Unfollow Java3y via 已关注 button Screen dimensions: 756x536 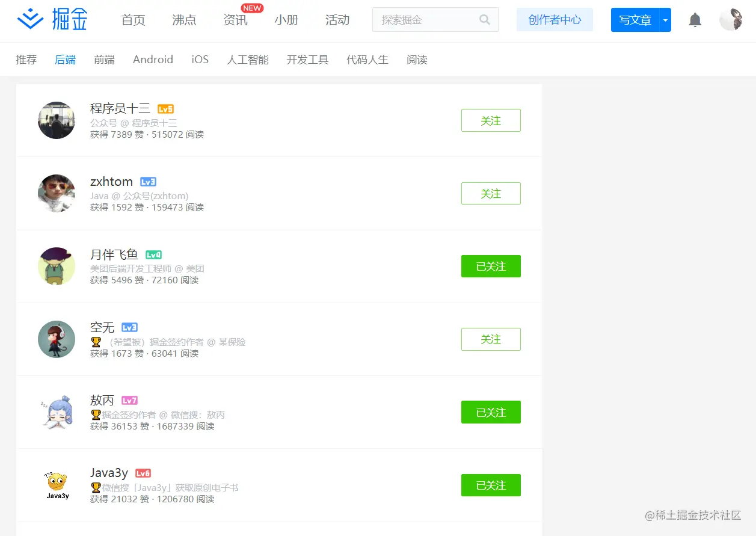(491, 485)
